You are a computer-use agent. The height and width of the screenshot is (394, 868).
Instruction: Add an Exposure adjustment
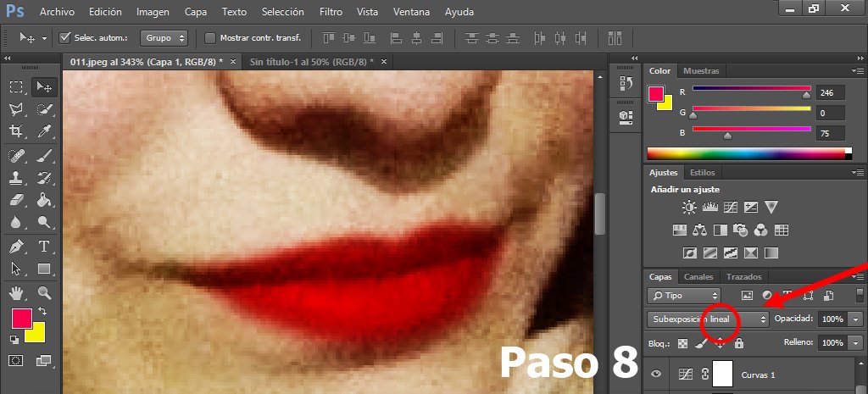tap(751, 208)
